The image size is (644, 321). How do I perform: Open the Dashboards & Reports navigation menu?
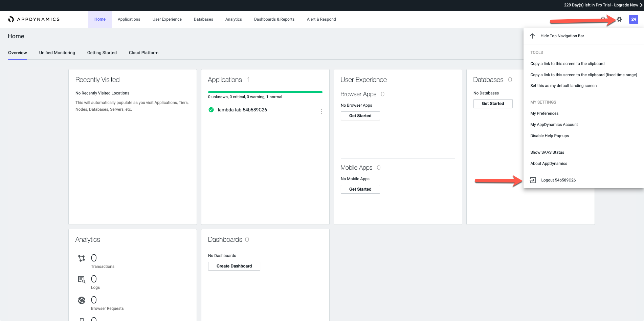click(274, 19)
